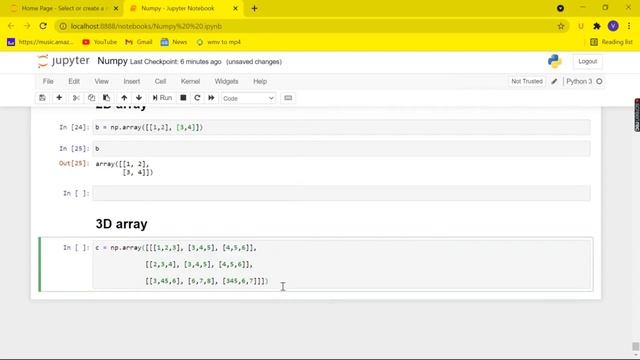The width and height of the screenshot is (640, 360).
Task: Save notebook with the floppy disk icon
Action: [x=42, y=98]
